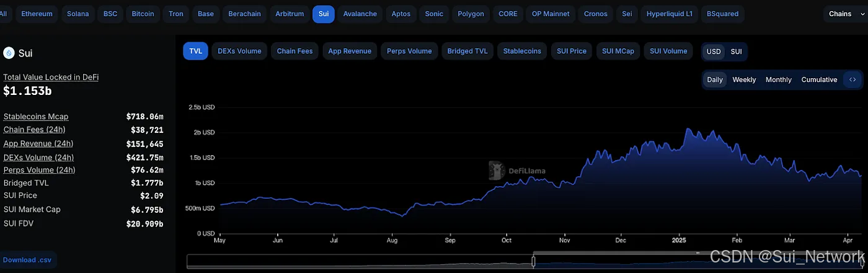Select the Solana chain tab

79,14
